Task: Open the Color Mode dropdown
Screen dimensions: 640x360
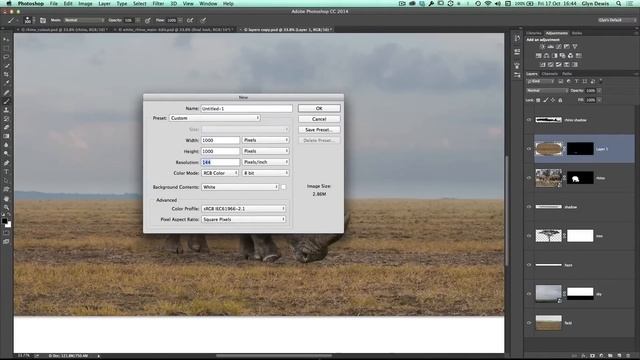Action: click(220, 173)
